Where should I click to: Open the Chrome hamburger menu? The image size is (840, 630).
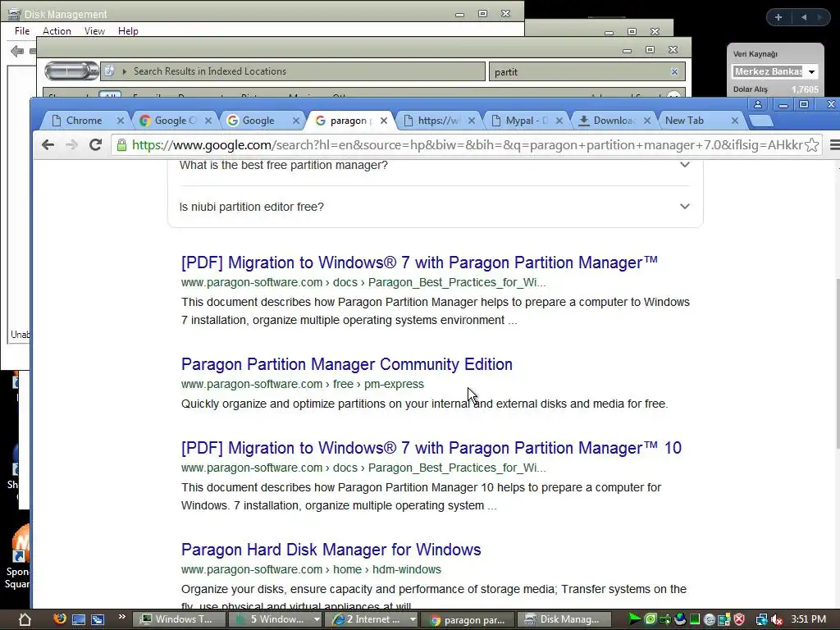pyautogui.click(x=834, y=144)
